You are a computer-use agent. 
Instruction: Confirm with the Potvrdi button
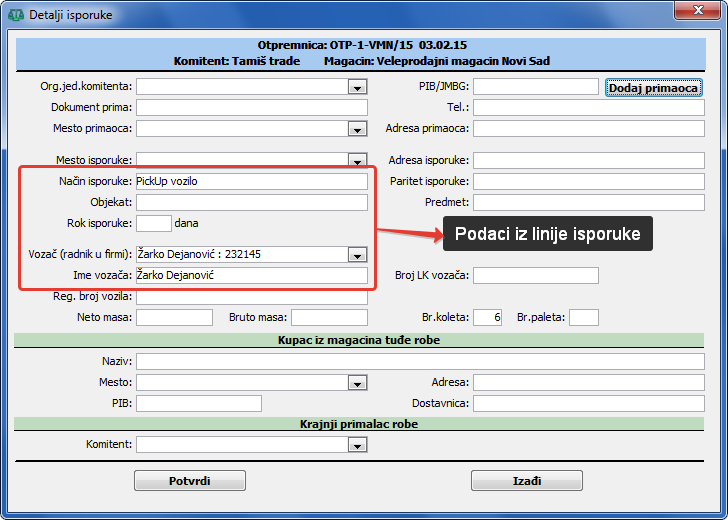click(189, 481)
